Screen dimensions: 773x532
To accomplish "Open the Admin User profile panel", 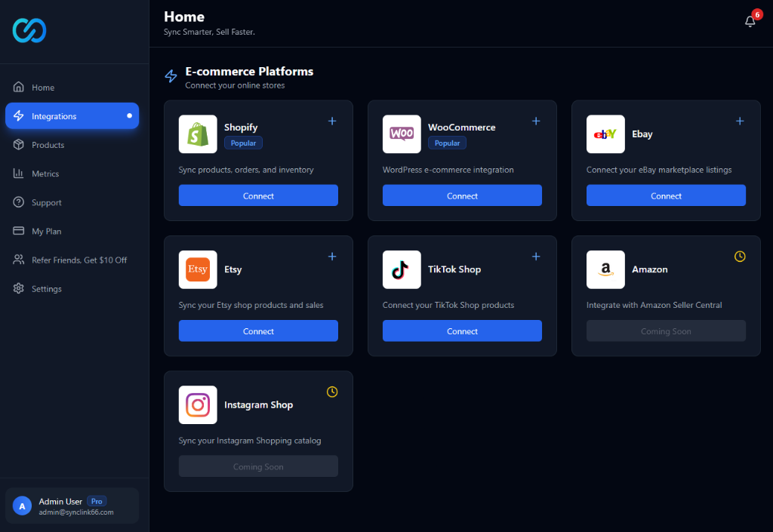I will click(x=72, y=505).
